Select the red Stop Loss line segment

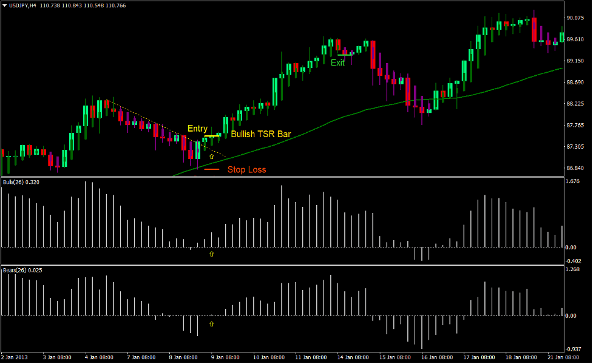pyautogui.click(x=213, y=170)
